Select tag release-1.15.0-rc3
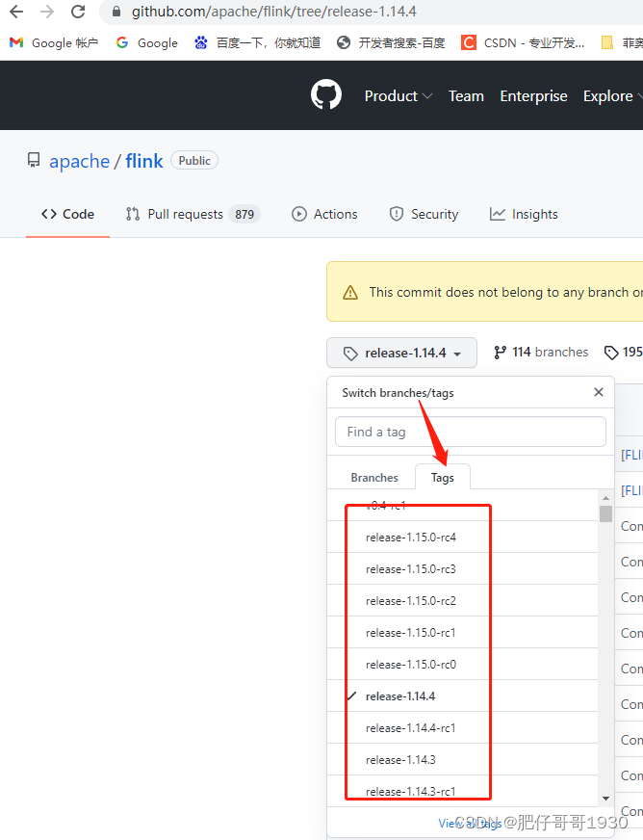 point(463,569)
